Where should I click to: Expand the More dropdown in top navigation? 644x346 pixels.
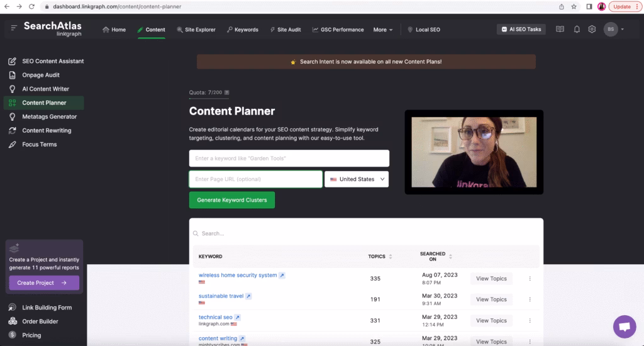coord(383,30)
